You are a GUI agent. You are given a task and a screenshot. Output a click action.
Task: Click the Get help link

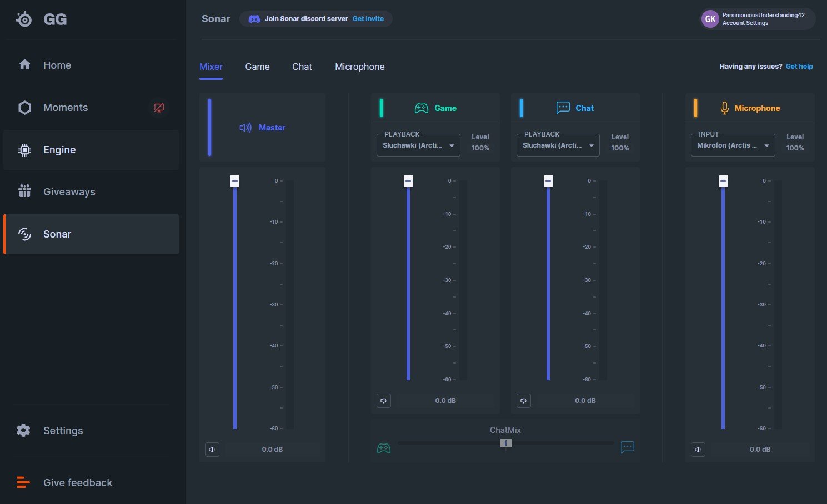pos(799,67)
